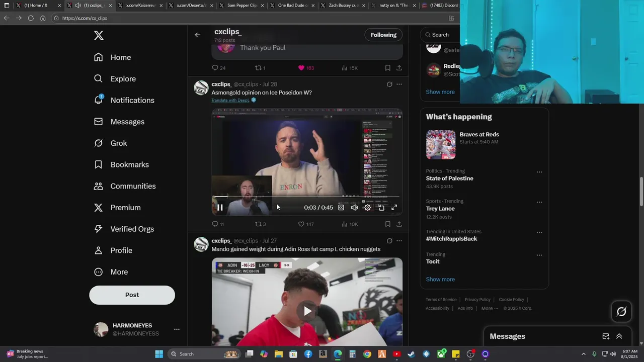Click the X logo in sidebar

pos(99,36)
